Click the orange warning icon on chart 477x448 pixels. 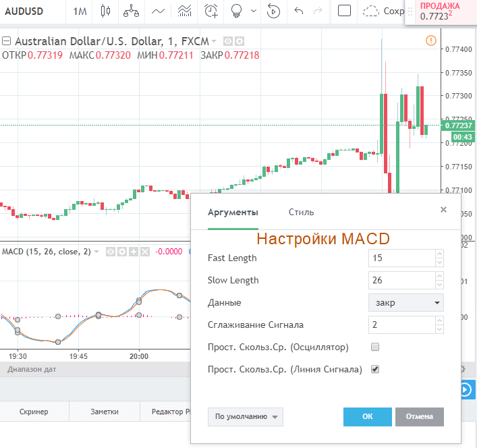tap(431, 40)
